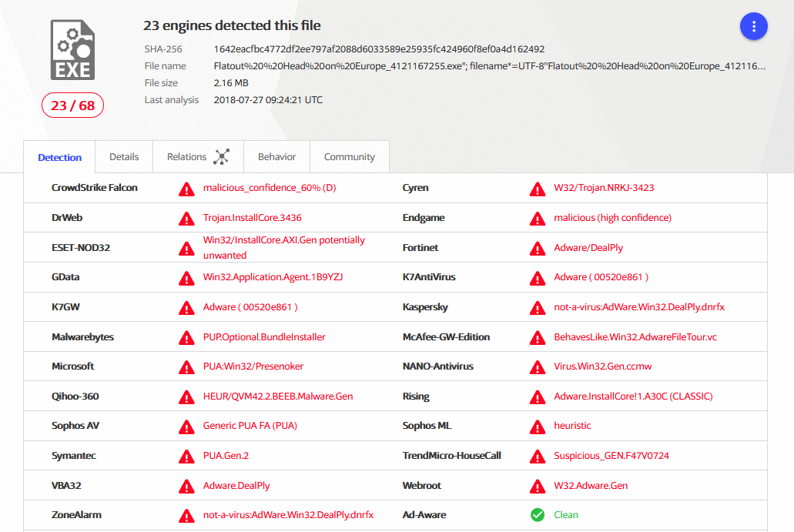
Task: Click the HEUR/QVM42.2.BEEB.Malware.Gen result
Action: [278, 396]
